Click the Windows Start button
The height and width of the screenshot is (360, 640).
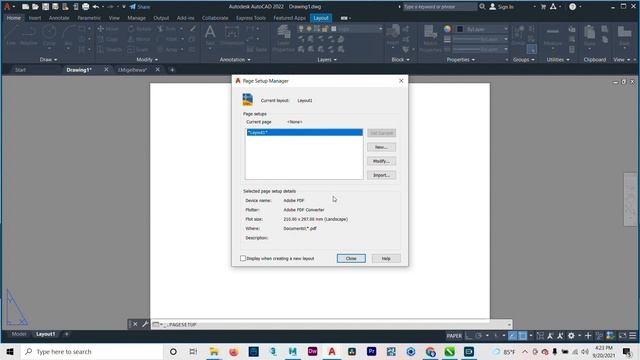tap(10, 351)
